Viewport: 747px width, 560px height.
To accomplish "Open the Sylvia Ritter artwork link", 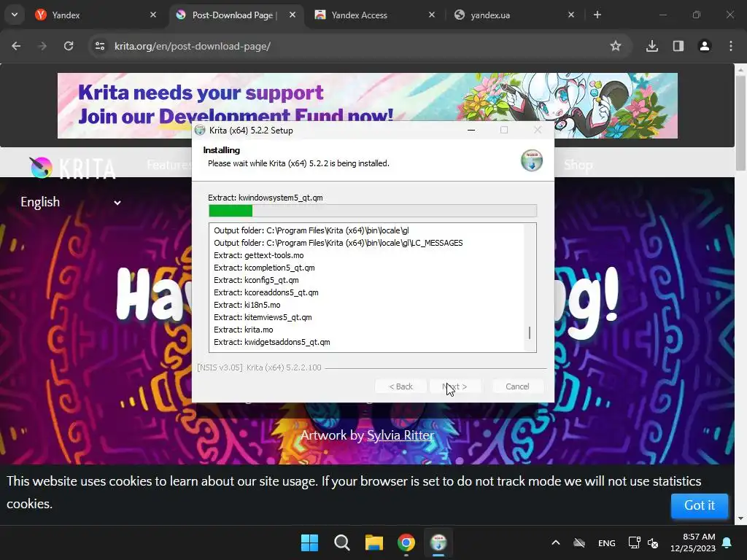I will [400, 435].
